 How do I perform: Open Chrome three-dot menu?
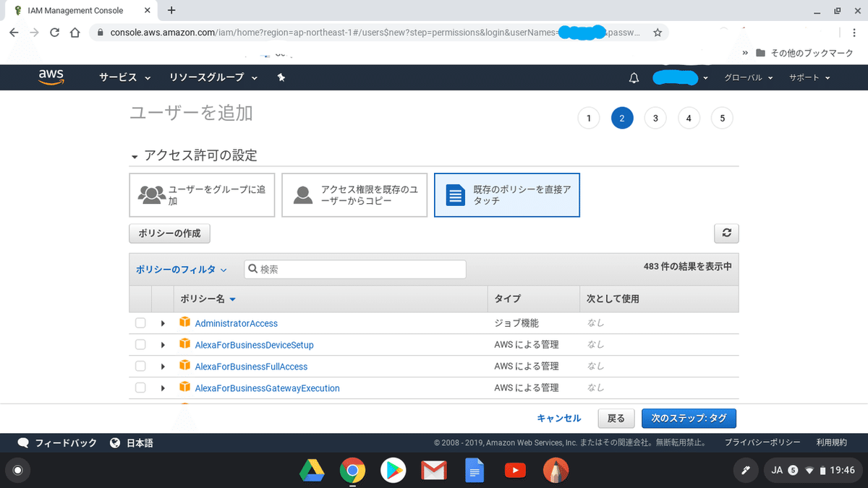(855, 33)
